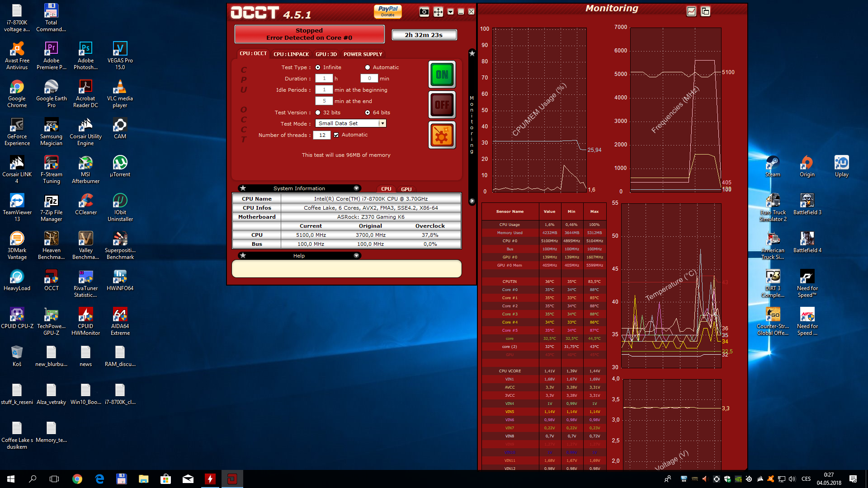Click the monitoring graph view icon

pos(691,11)
